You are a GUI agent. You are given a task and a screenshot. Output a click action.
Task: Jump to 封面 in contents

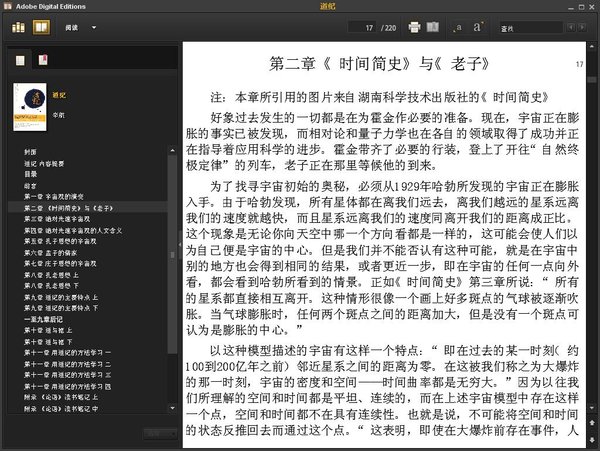[30, 152]
